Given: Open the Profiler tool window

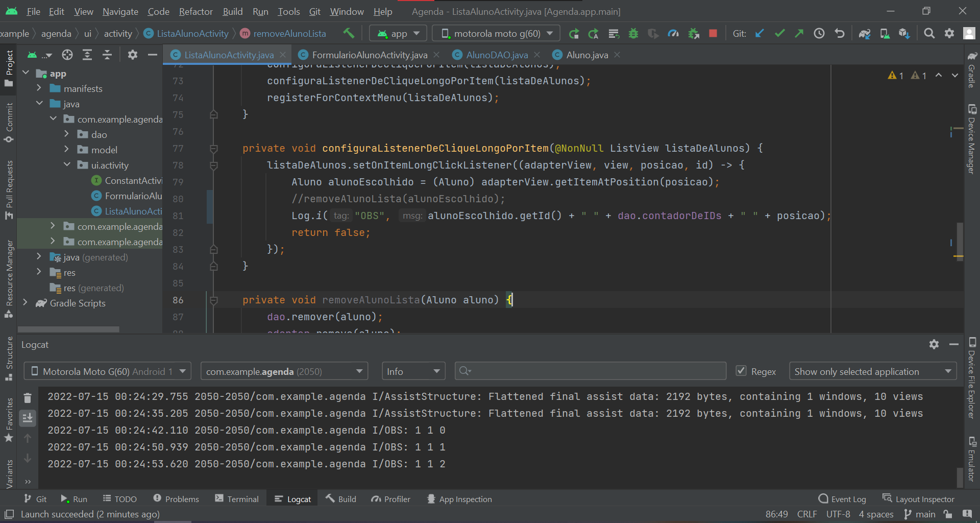Looking at the screenshot, I should tap(391, 499).
